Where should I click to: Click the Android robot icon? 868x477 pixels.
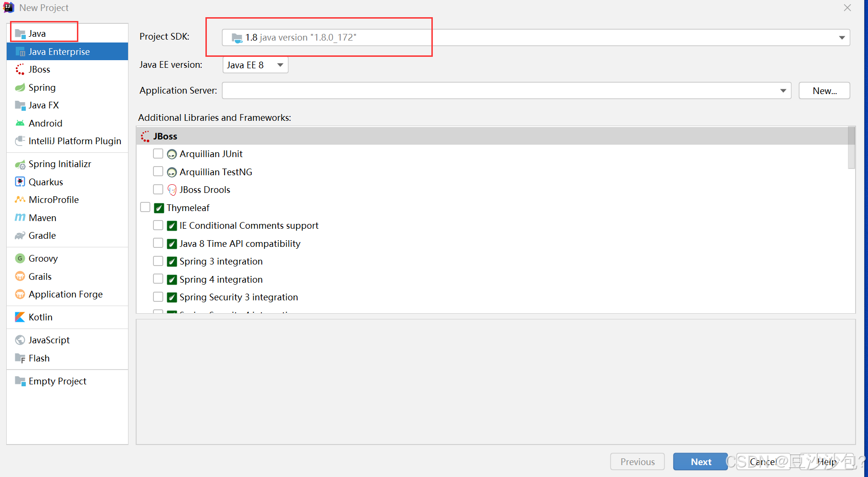20,123
